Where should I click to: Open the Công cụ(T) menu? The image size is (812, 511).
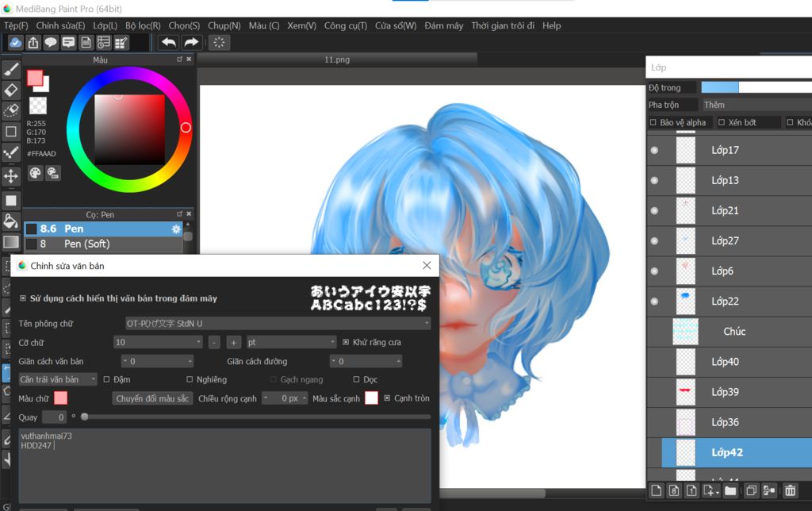[x=346, y=25]
